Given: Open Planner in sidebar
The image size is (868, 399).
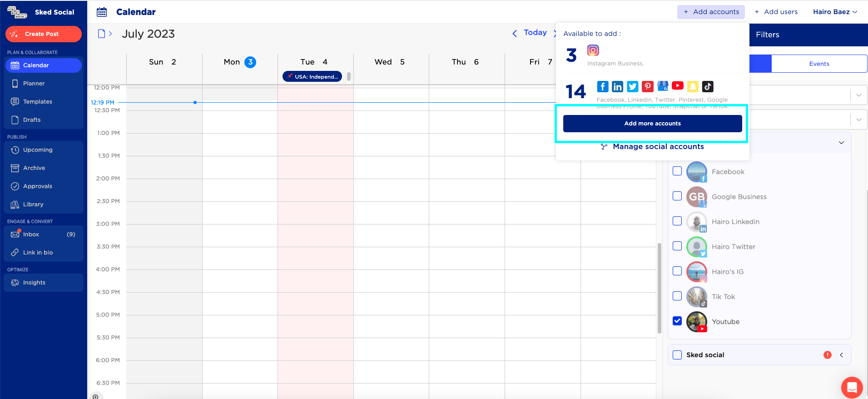Looking at the screenshot, I should 44,84.
